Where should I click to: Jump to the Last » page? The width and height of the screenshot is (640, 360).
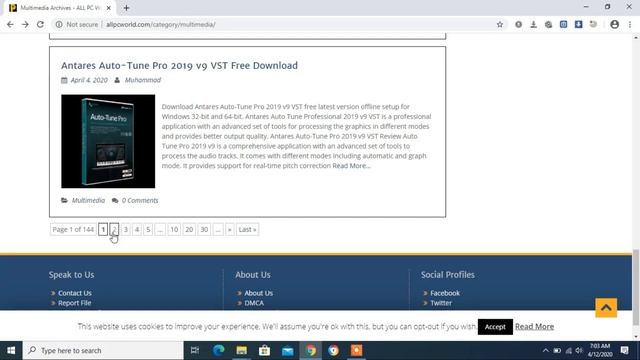click(247, 229)
